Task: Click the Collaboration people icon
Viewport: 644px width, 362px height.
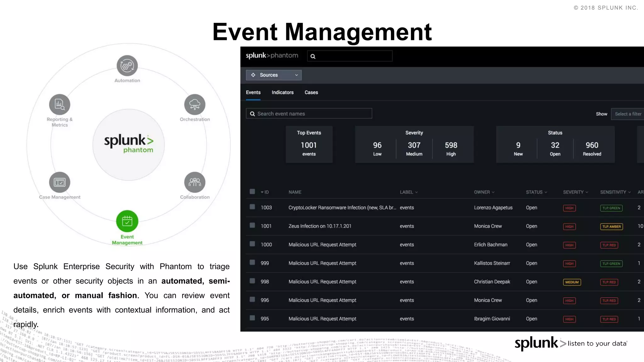Action: click(x=195, y=182)
